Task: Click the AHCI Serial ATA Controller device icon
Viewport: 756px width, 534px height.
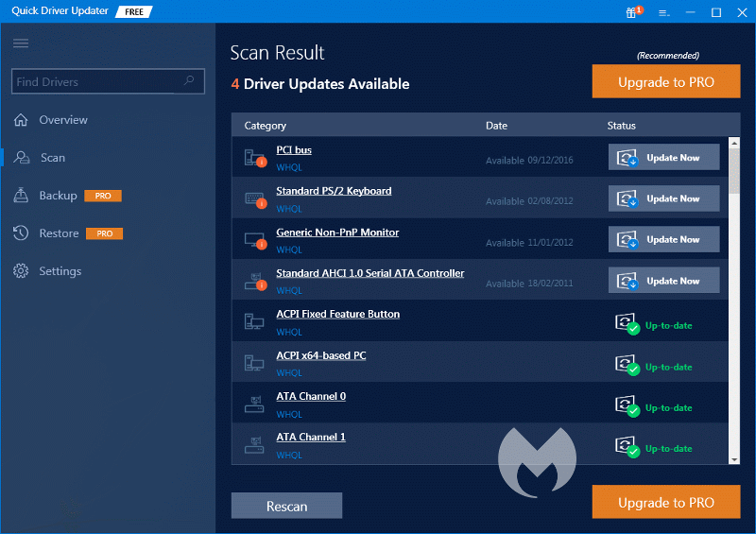Action: [255, 282]
